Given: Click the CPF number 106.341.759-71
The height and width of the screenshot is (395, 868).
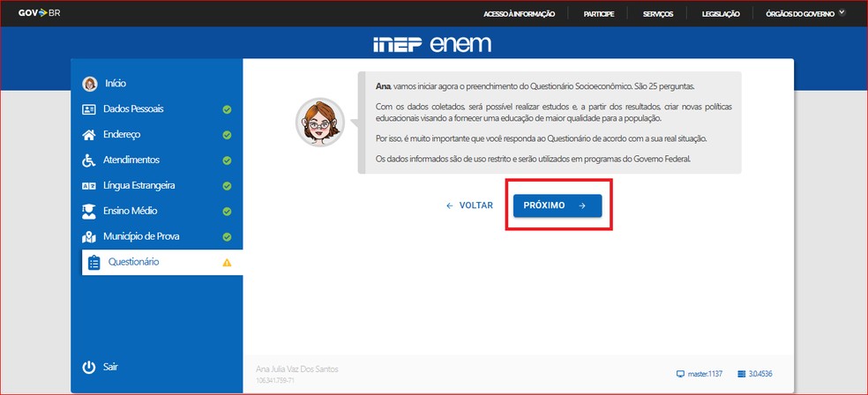Looking at the screenshot, I should 275,381.
